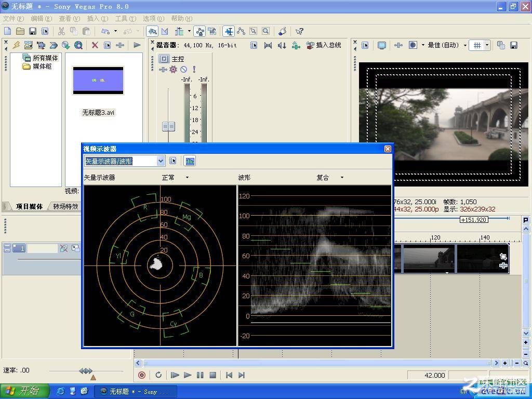Cut the selection with the scissors icon

click(61, 32)
